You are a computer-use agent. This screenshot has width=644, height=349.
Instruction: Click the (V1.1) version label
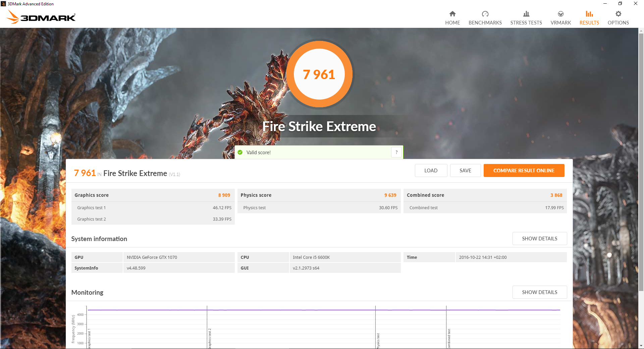174,174
